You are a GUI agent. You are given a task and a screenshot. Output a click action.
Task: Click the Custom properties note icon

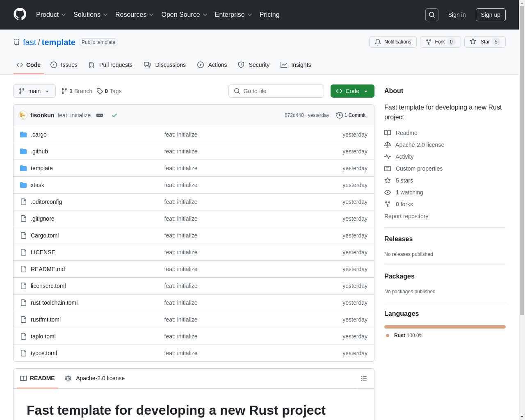pyautogui.click(x=388, y=169)
